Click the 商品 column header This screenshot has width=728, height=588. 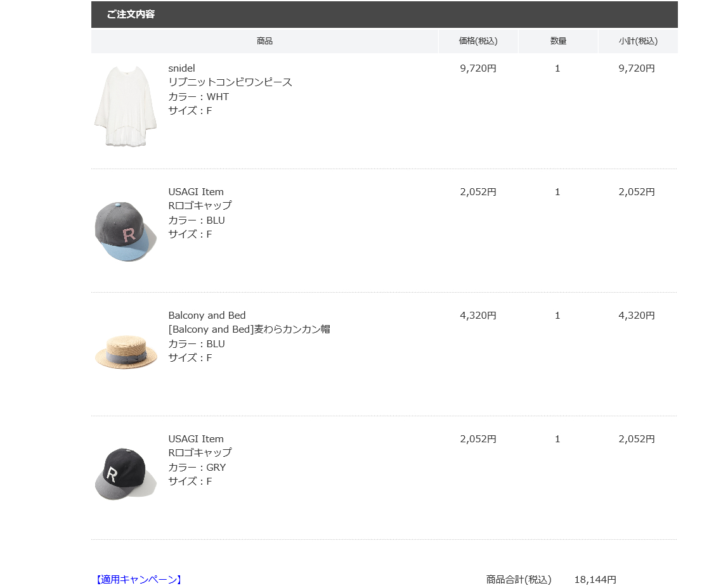pos(264,41)
